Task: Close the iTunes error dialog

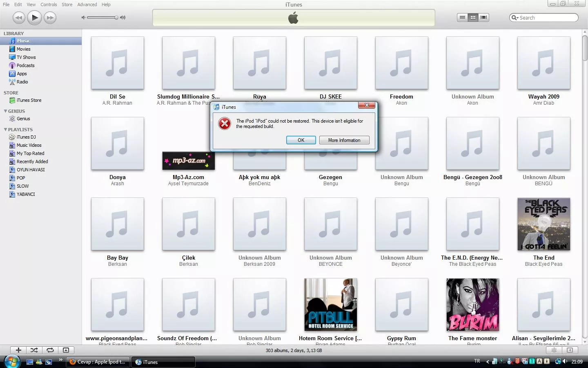Action: [367, 105]
